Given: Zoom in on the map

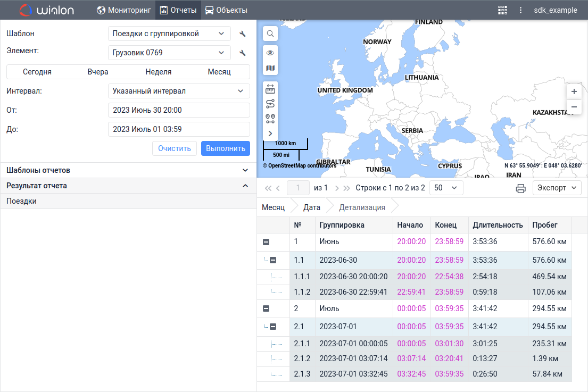Looking at the screenshot, I should click(x=574, y=91).
